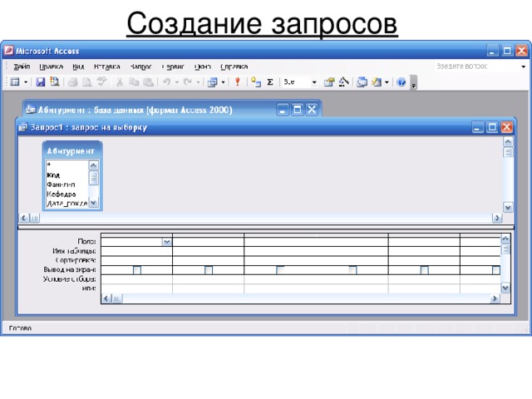Save the query with the floppy disk icon
The image size is (532, 399).
coord(41,81)
